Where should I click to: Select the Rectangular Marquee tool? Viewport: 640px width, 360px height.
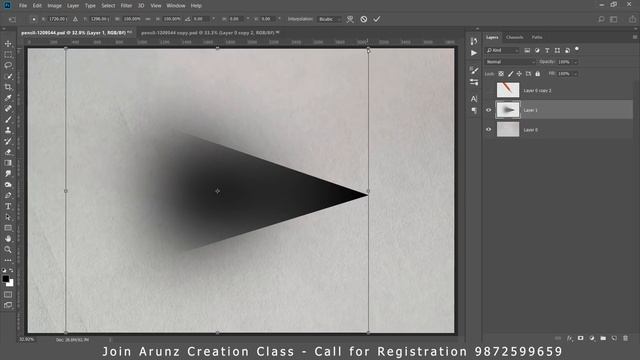(8, 54)
